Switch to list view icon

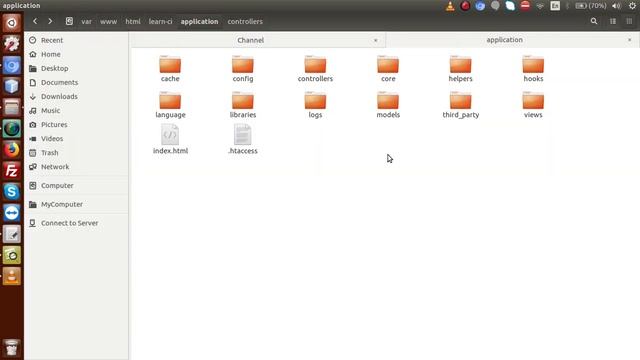(613, 21)
